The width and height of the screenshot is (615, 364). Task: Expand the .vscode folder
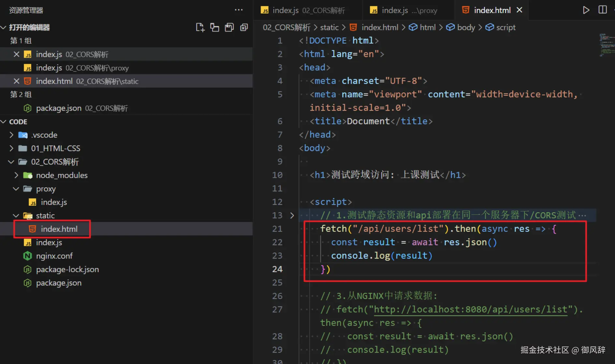coord(11,135)
